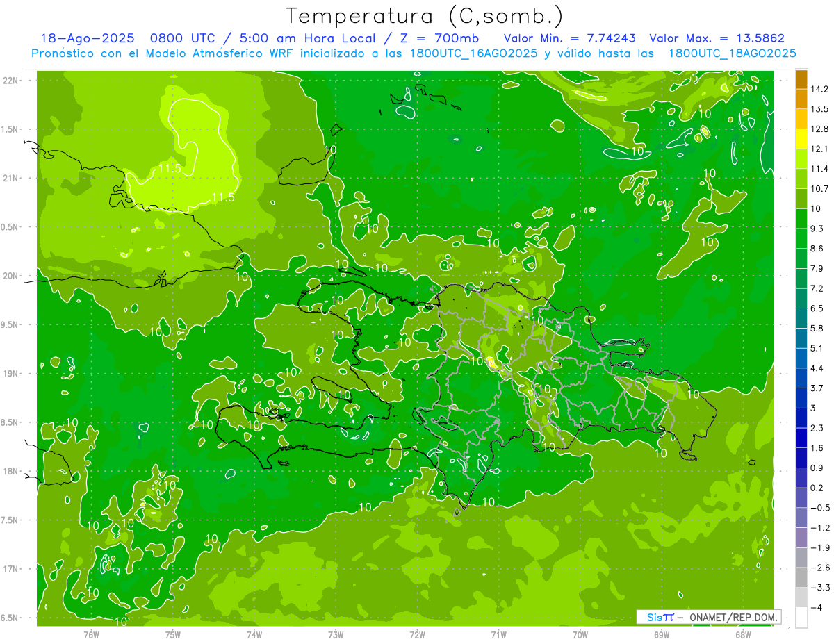
Task: Click the -0.5 value on the color scale
Action: (x=820, y=508)
